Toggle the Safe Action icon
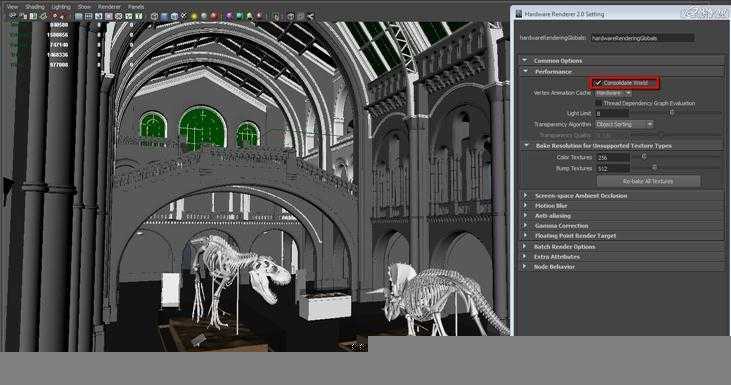This screenshot has width=731, height=385. click(x=129, y=16)
